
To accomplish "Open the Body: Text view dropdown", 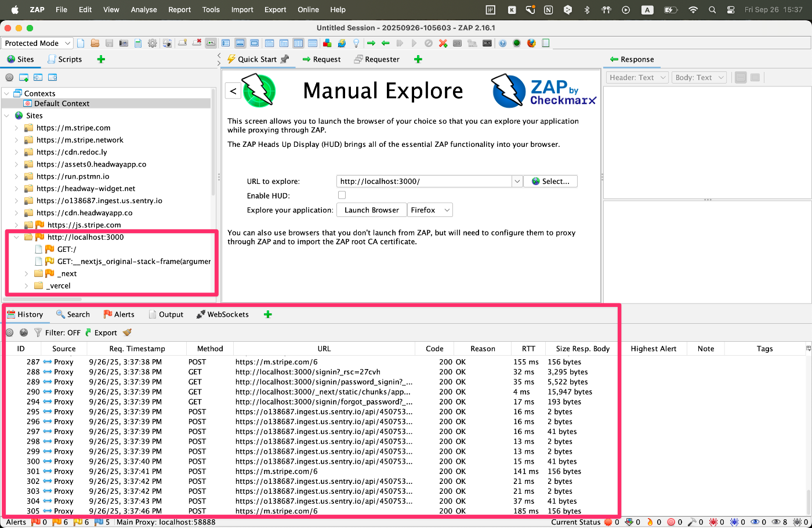I will pyautogui.click(x=699, y=77).
